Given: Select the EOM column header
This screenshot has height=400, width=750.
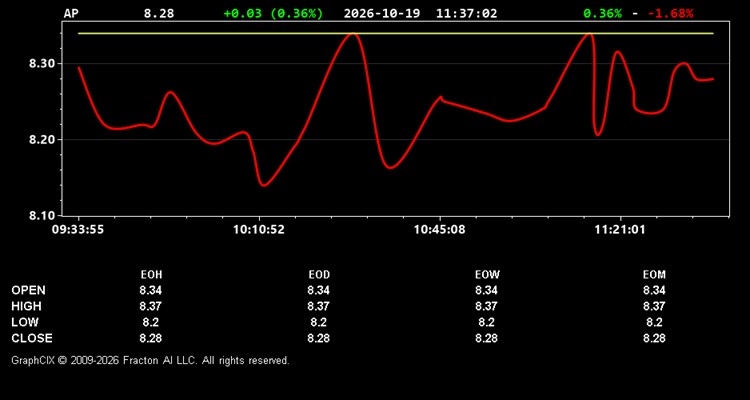Looking at the screenshot, I should 654,275.
